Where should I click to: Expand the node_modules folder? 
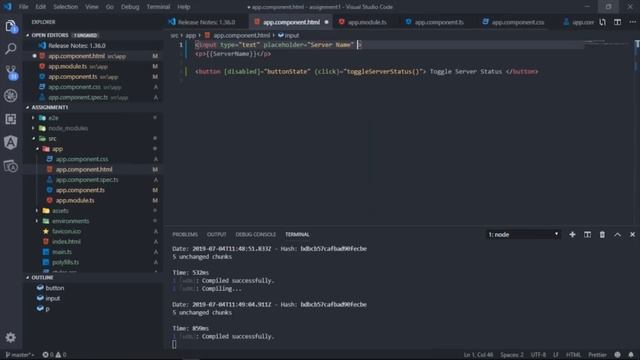coord(33,128)
